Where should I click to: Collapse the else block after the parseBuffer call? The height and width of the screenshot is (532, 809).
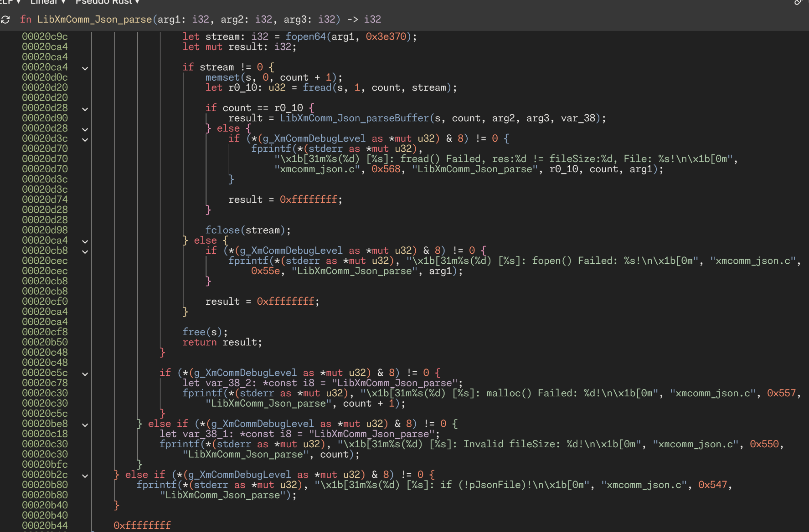[85, 129]
